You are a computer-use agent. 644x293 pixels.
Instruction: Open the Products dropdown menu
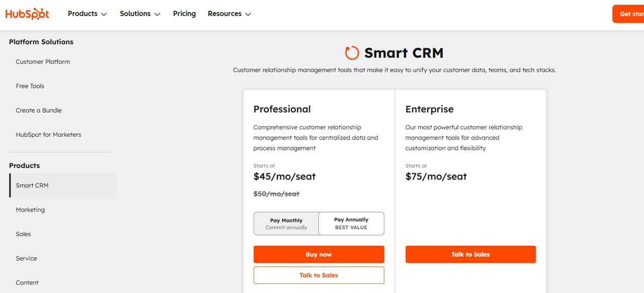tap(87, 14)
